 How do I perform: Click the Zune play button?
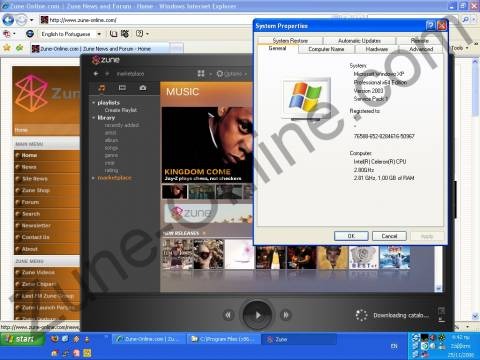click(x=257, y=315)
